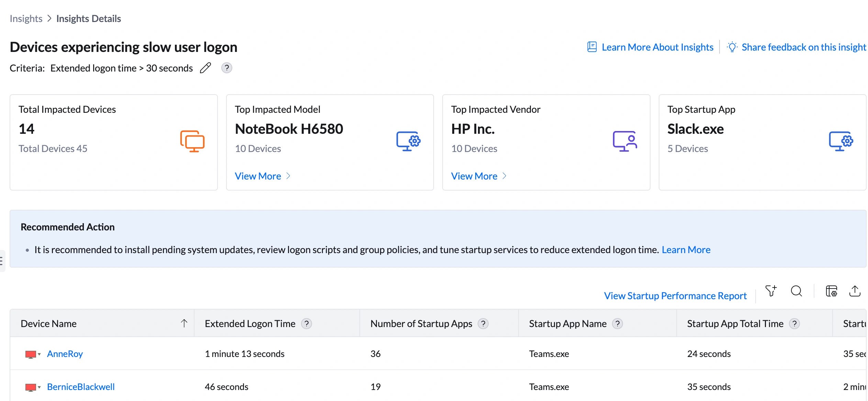The width and height of the screenshot is (868, 401).
Task: Edit the extended logon time criteria with the pencil icon
Action: (x=205, y=68)
